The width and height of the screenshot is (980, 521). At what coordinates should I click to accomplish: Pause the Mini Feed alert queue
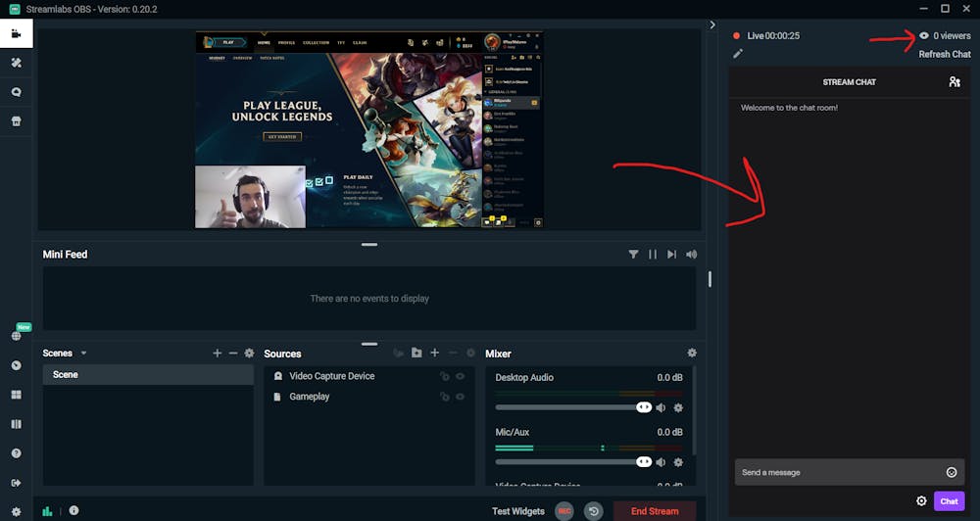click(x=653, y=255)
